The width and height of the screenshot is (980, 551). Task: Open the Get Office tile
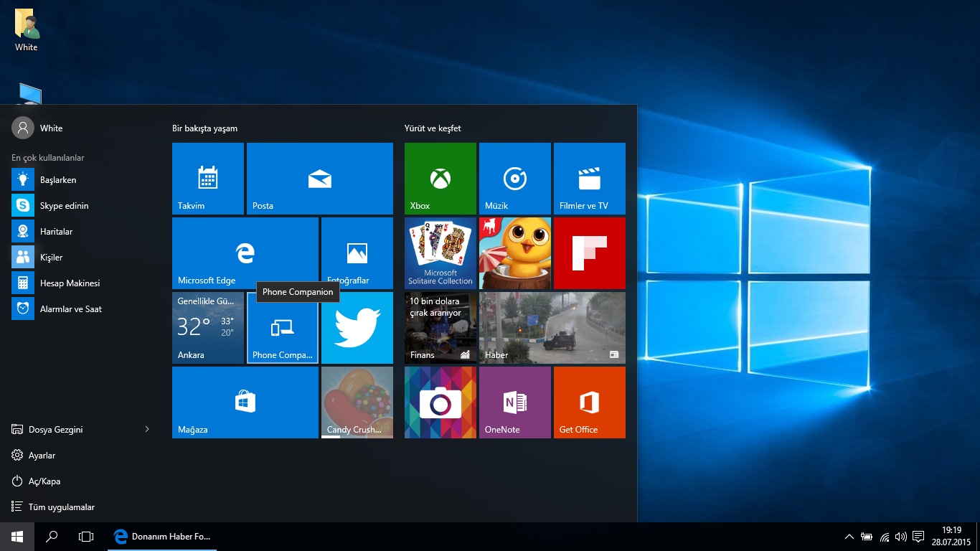pos(590,402)
